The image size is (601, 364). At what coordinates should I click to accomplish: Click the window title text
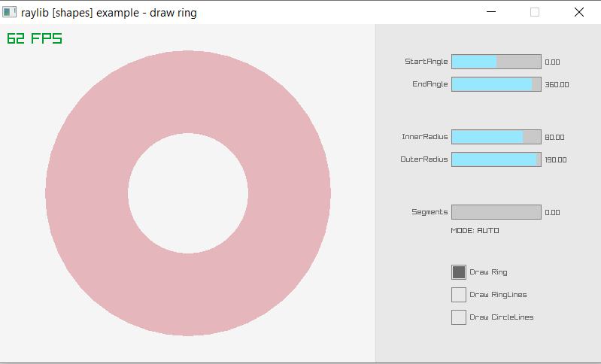point(109,12)
